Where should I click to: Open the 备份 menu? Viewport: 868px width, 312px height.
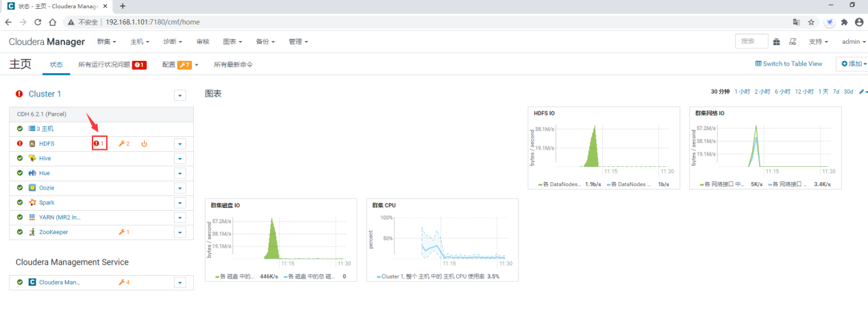pos(265,42)
